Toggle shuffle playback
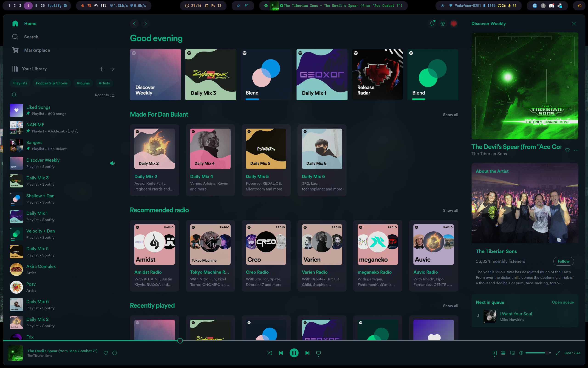Image resolution: width=588 pixels, height=368 pixels. click(269, 353)
